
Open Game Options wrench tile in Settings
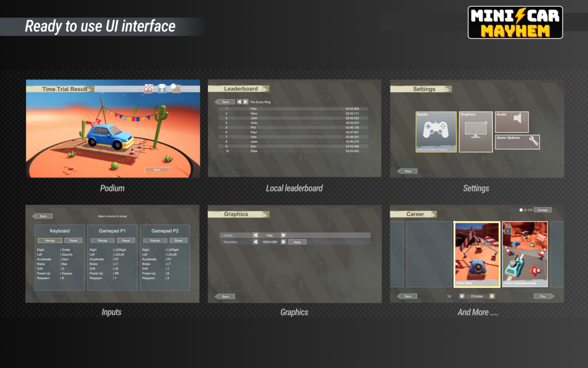(x=517, y=142)
